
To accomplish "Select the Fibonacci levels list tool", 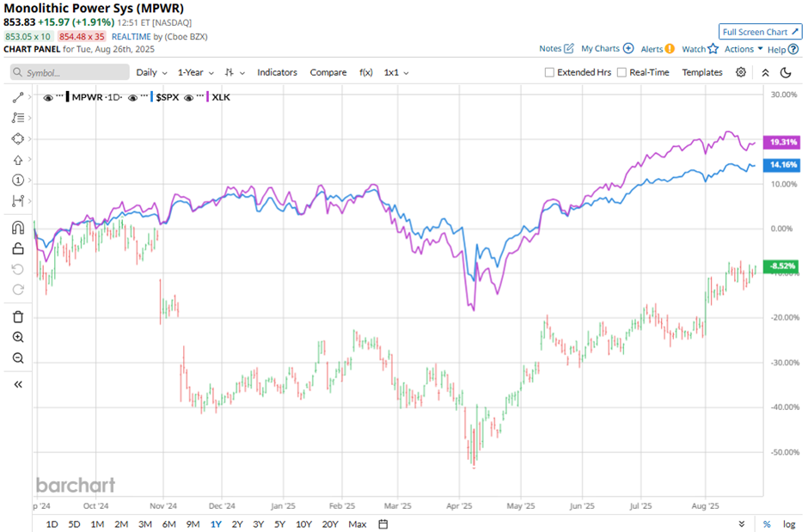I will (18, 118).
